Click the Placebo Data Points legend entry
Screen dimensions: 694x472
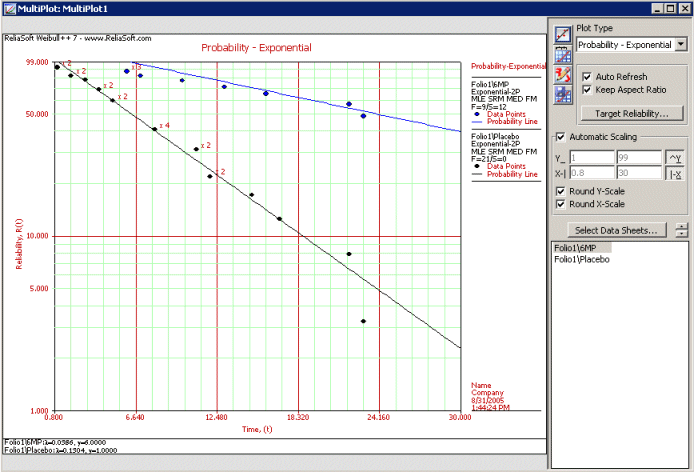pos(500,166)
